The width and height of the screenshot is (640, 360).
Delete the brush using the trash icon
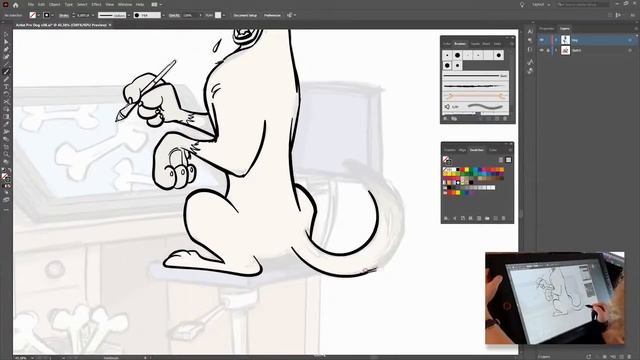[505, 118]
